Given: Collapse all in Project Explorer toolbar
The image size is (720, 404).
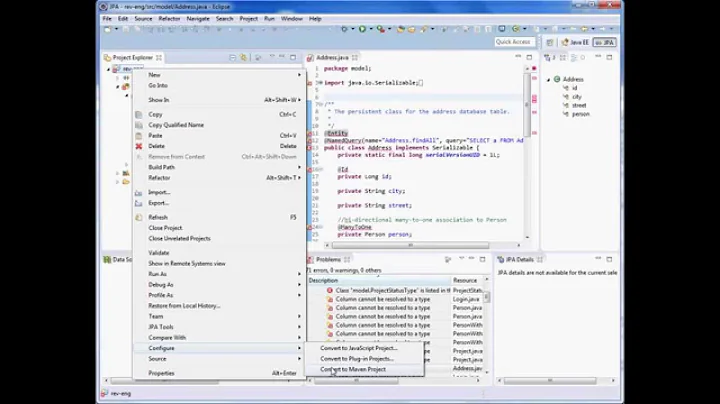Looking at the screenshot, I should coord(232,57).
